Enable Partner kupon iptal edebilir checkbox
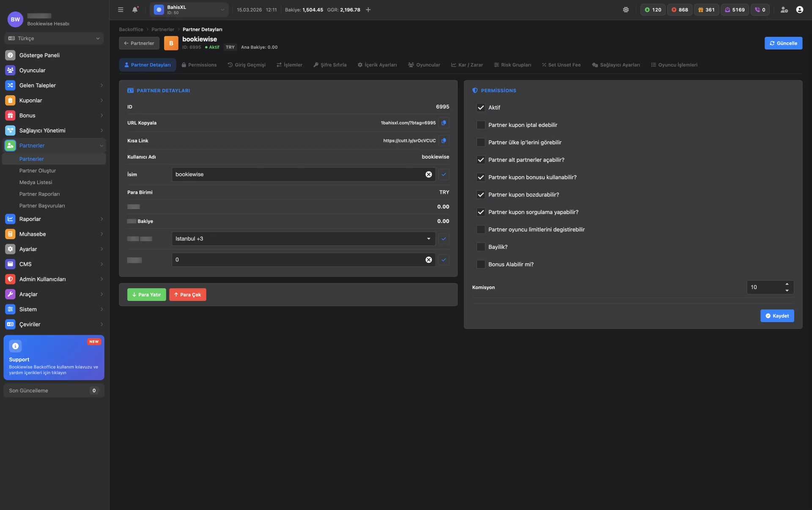The height and width of the screenshot is (510, 812). coord(481,125)
